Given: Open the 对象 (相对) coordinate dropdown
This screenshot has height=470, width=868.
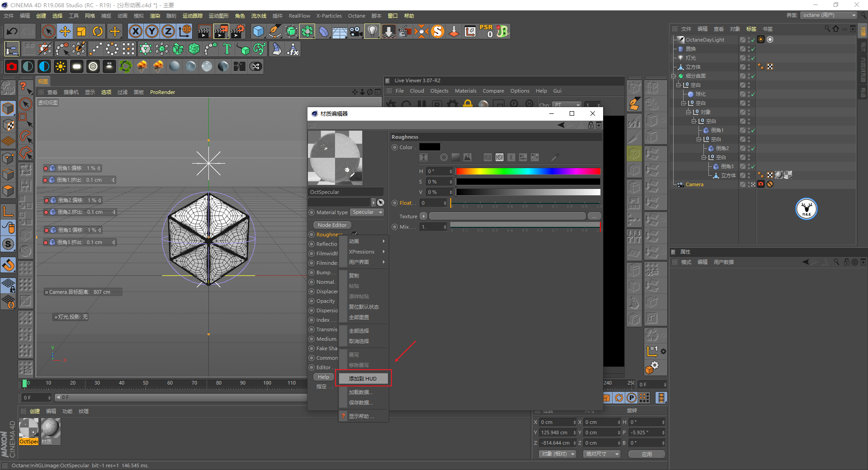Looking at the screenshot, I should click(x=557, y=454).
